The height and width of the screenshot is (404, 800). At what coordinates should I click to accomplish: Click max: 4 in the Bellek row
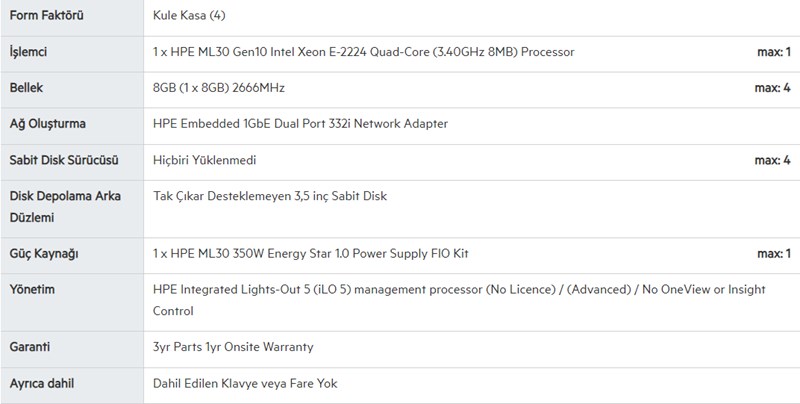[773, 88]
